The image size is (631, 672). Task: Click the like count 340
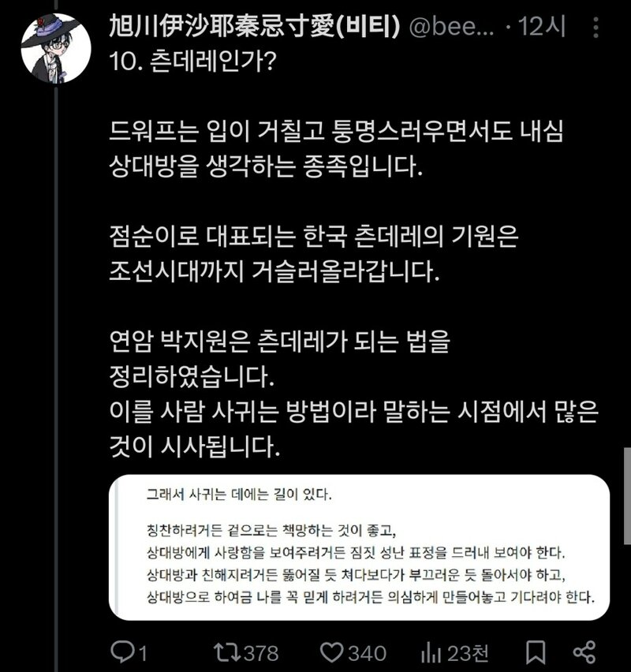(367, 654)
